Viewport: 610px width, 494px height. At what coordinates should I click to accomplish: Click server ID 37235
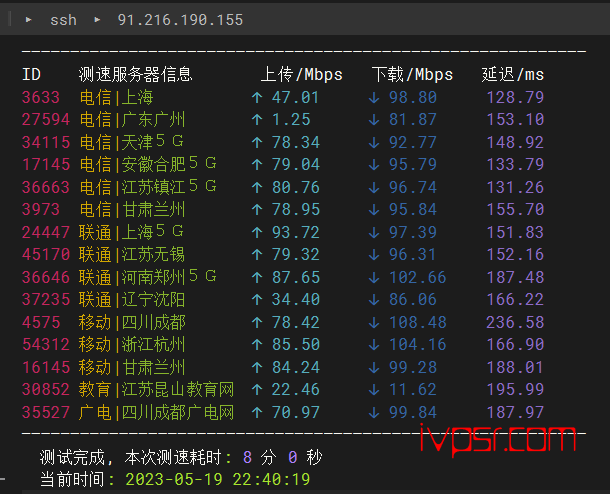(x=46, y=300)
